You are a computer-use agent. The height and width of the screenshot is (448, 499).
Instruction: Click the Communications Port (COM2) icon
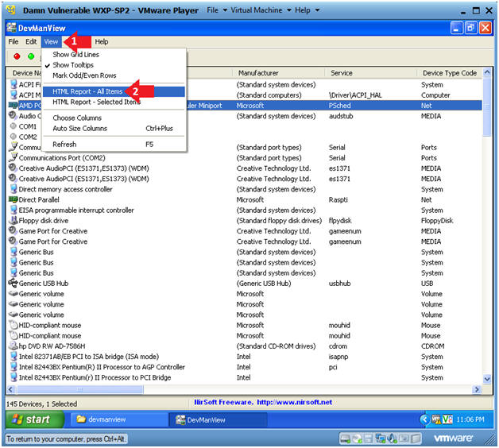point(14,157)
